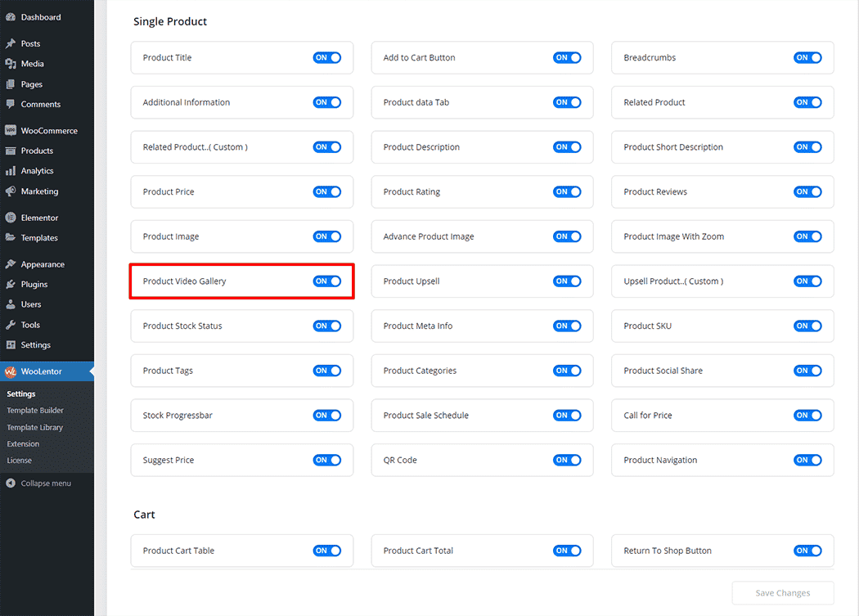The image size is (859, 616).
Task: Open Media via its sidebar icon
Action: point(11,64)
